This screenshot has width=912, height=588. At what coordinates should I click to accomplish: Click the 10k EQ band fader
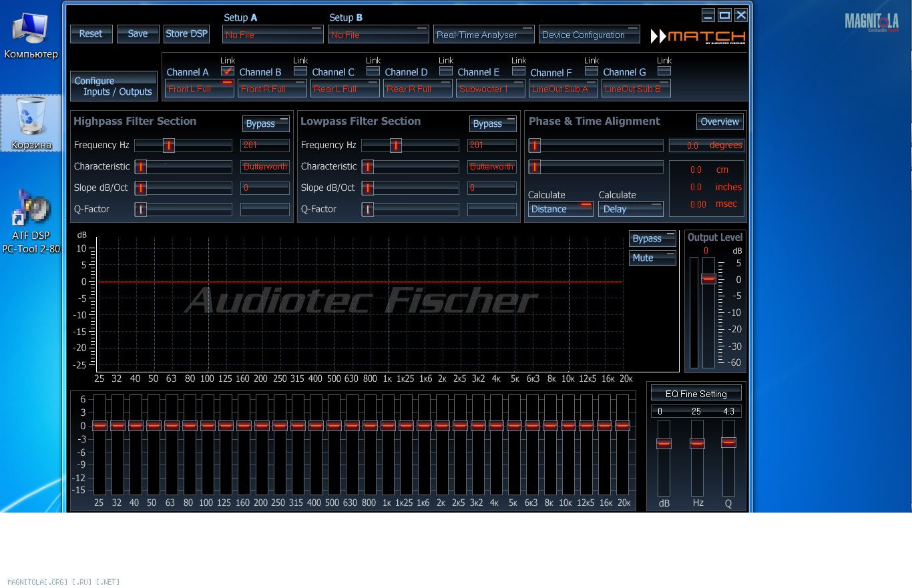[568, 425]
